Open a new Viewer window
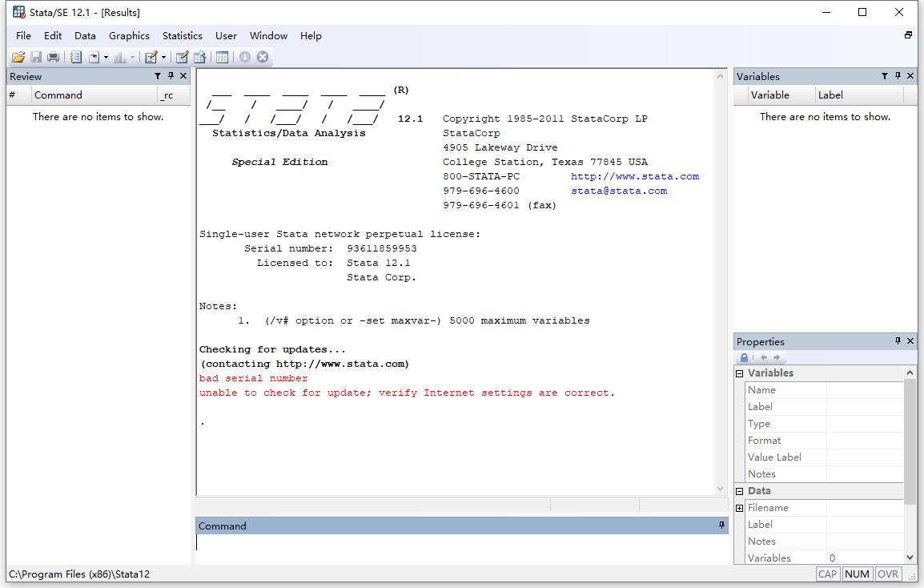The width and height of the screenshot is (924, 588). coord(94,57)
